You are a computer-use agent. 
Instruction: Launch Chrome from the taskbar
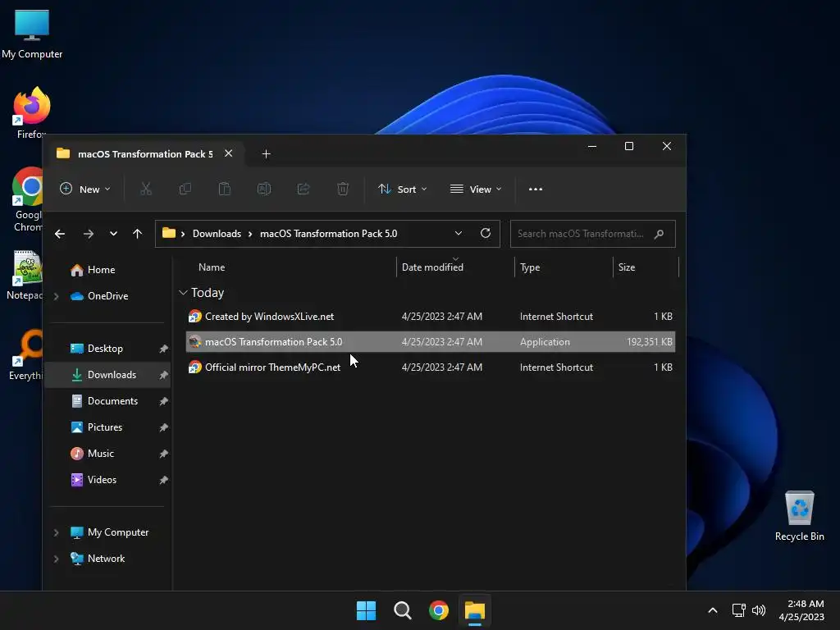point(439,610)
